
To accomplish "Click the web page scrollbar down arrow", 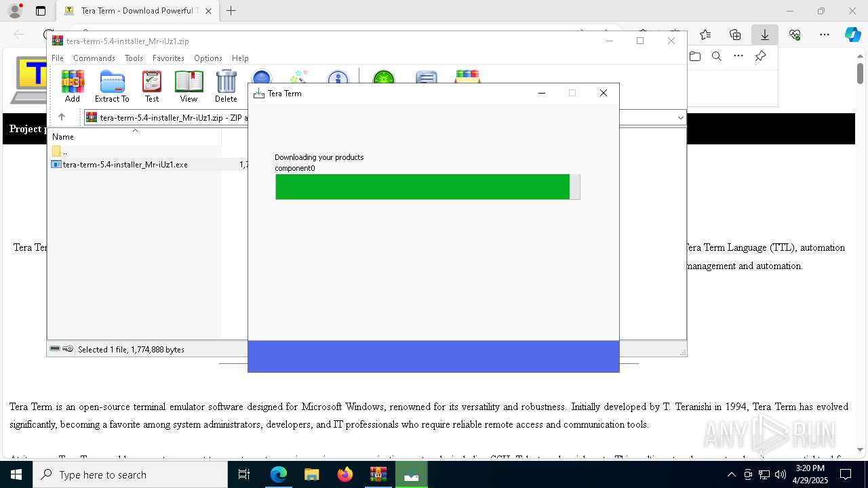I will (861, 449).
